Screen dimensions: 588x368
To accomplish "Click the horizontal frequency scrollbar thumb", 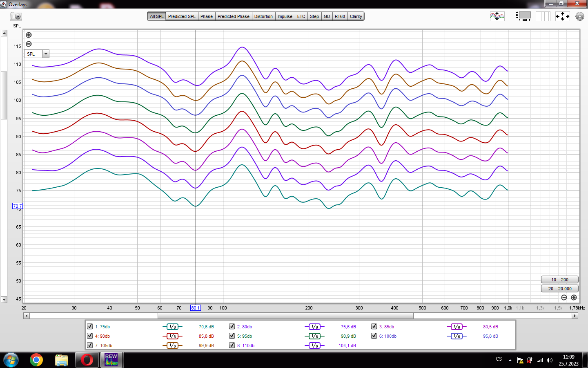I will pyautogui.click(x=285, y=316).
